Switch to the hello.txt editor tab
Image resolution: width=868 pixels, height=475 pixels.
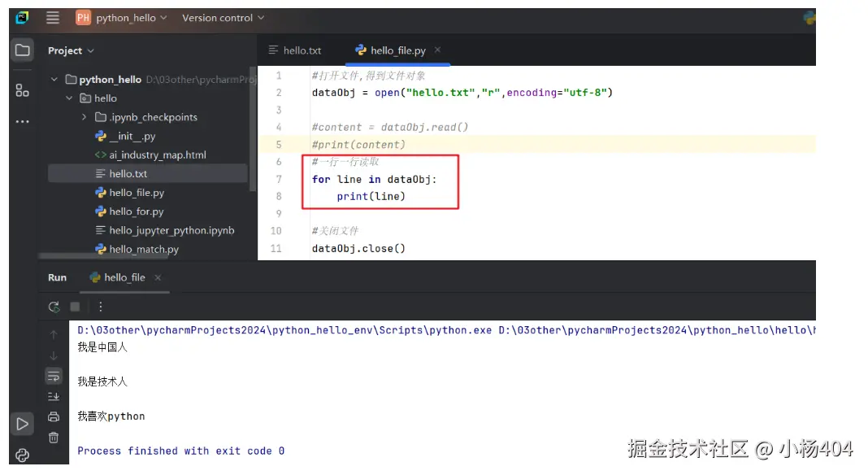point(295,50)
